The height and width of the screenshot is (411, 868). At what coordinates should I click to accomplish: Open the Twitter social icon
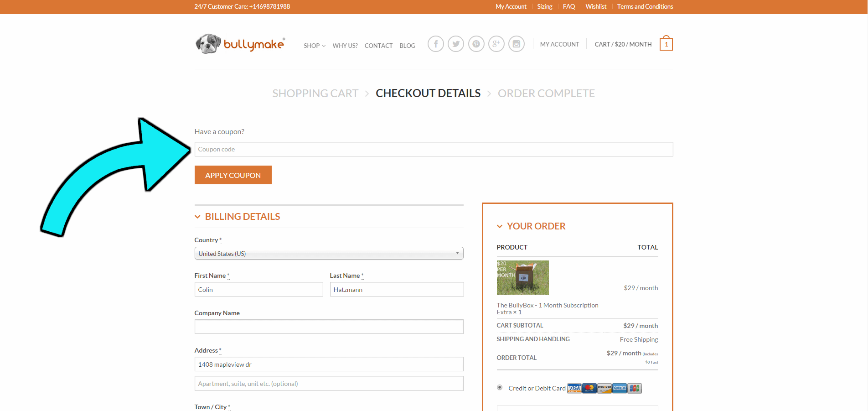(456, 44)
